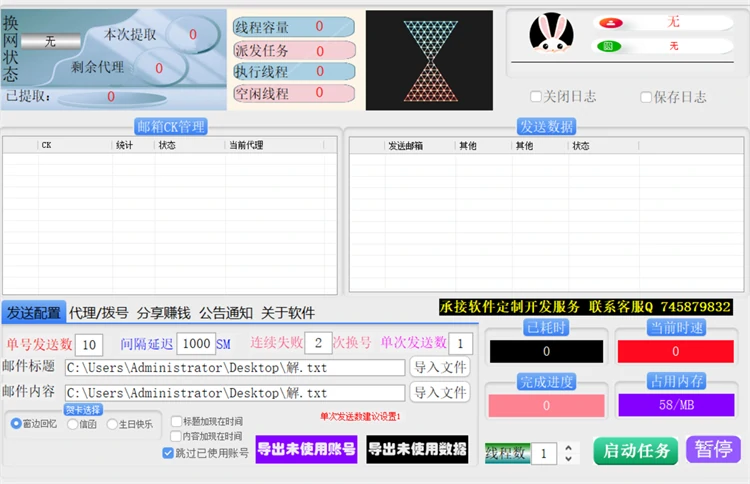Click the pink 完成进度 bar
This screenshot has width=750, height=484.
click(x=546, y=406)
